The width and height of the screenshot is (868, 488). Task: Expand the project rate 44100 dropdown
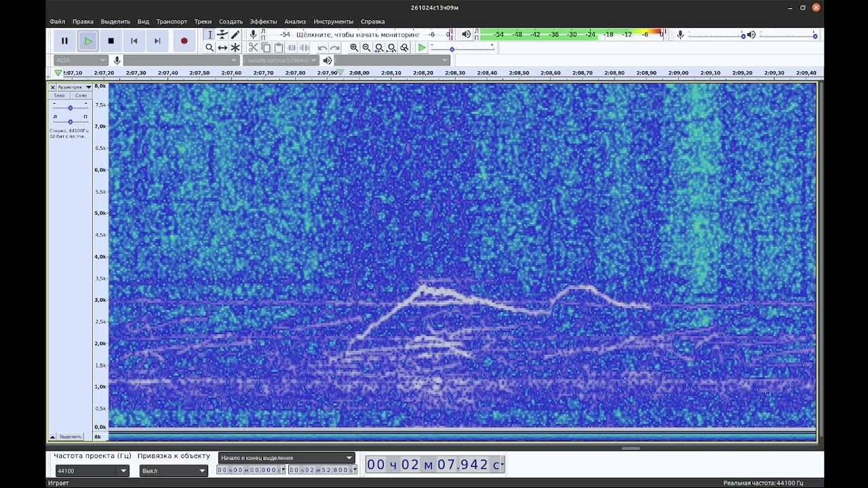pos(92,470)
